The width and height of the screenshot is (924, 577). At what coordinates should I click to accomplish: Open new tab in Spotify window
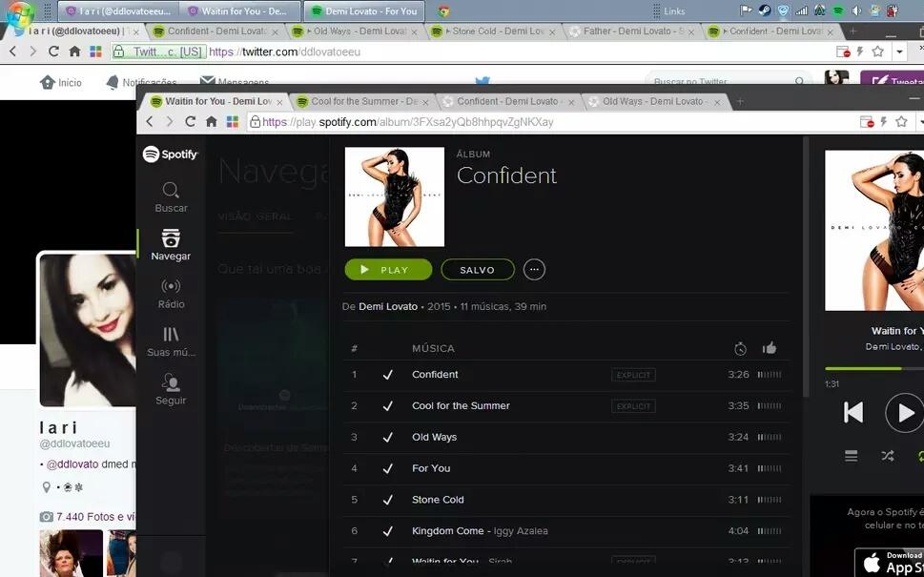(x=740, y=101)
